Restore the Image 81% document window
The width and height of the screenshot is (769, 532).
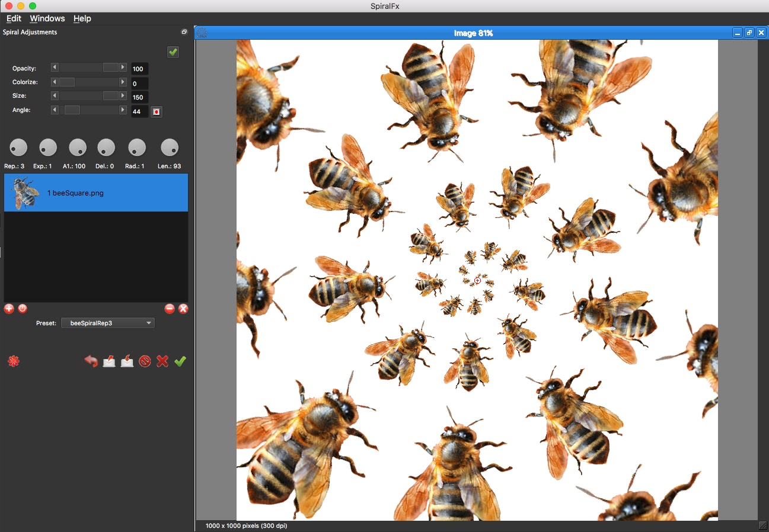[x=749, y=33]
